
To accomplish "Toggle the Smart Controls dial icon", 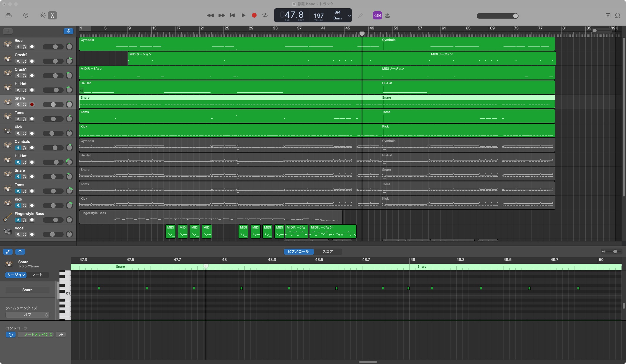I will 42,15.
